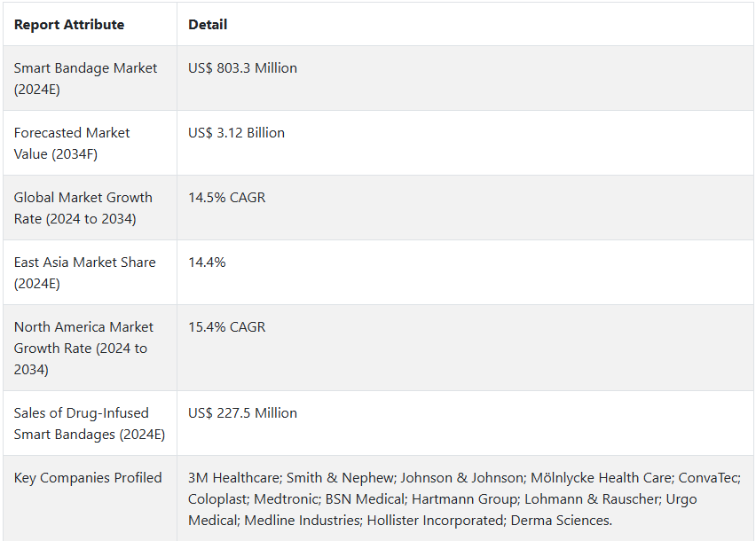Click Lohmann & Rauscher company name
Screen dimensions: 756x541
pos(592,499)
